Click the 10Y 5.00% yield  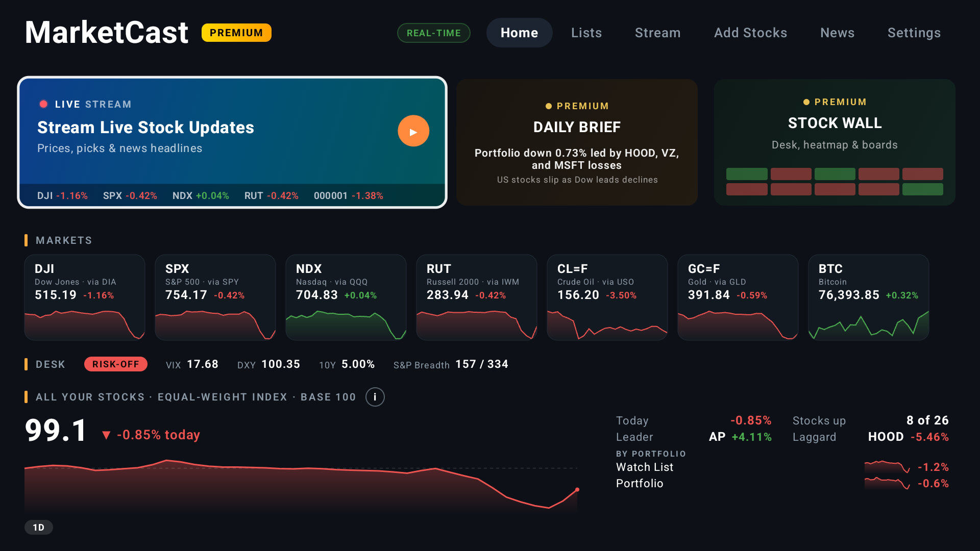(347, 364)
